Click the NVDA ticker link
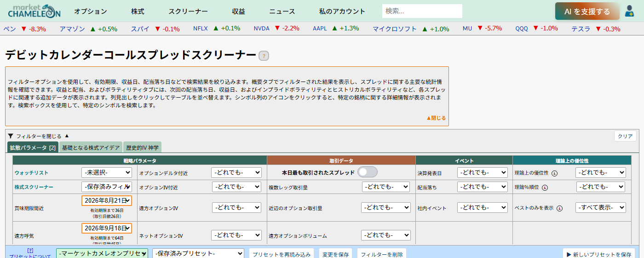 [262, 29]
